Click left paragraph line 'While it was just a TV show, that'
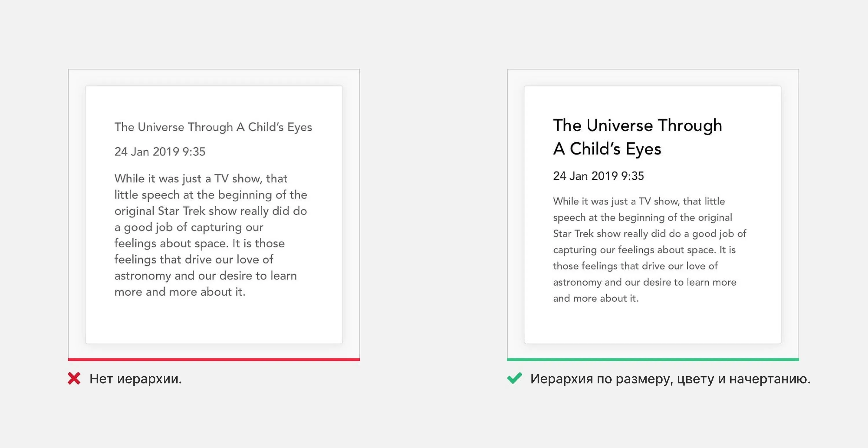Viewport: 868px width, 448px height. 201,179
